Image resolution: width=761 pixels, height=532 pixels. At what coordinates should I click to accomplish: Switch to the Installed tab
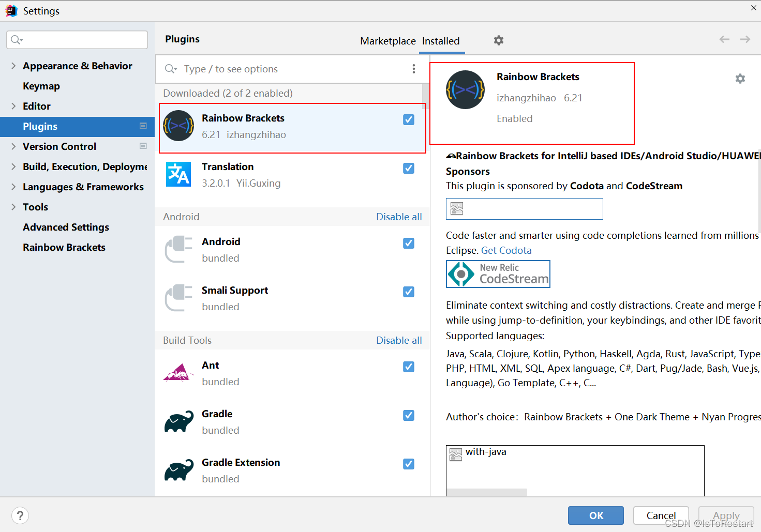(441, 41)
